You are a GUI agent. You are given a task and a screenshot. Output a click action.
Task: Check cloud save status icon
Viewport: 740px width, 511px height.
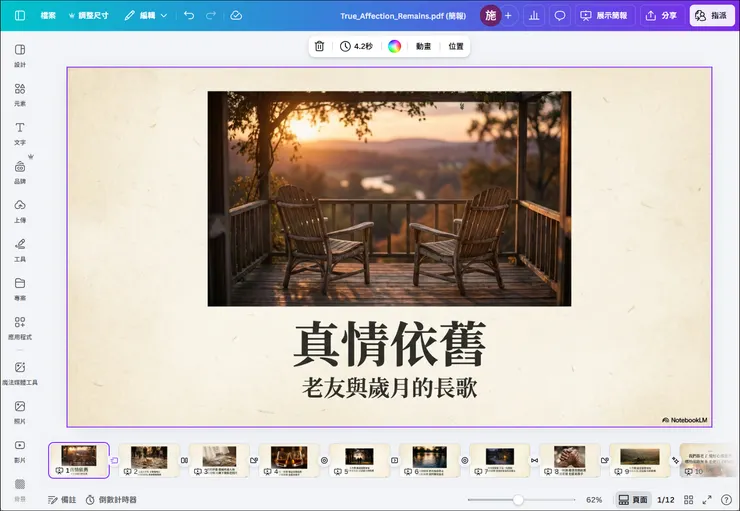pyautogui.click(x=236, y=16)
